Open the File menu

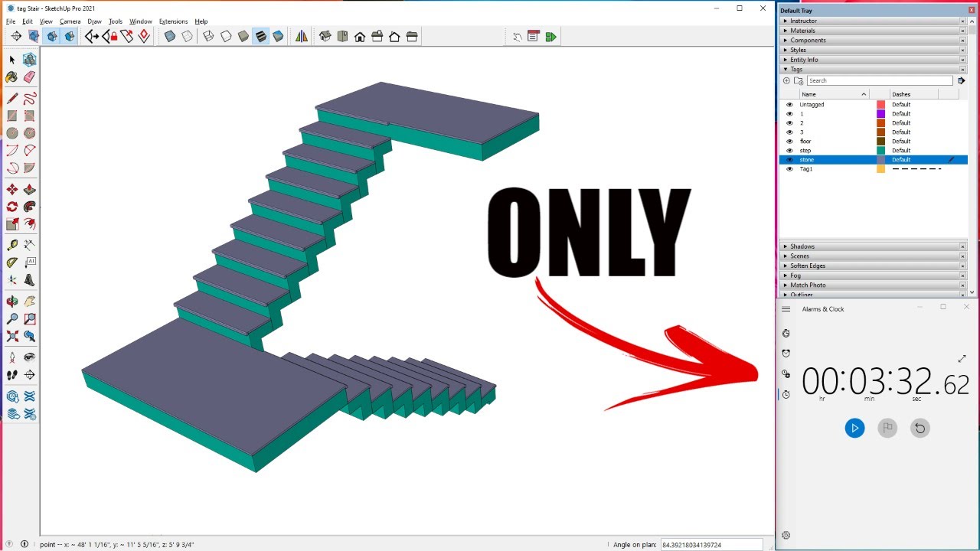(11, 21)
